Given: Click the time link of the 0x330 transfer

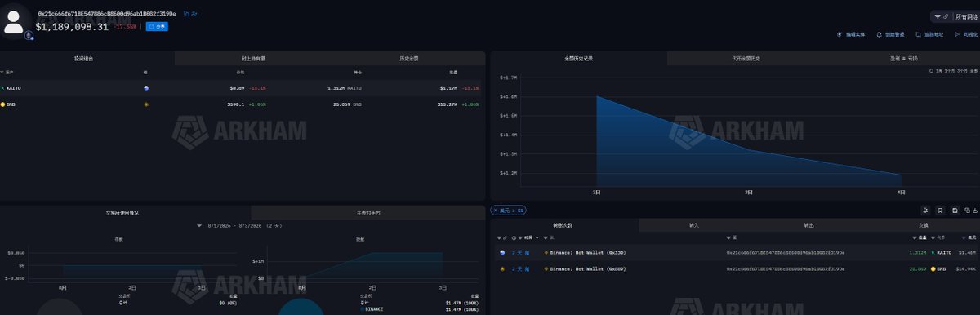Looking at the screenshot, I should point(520,253).
